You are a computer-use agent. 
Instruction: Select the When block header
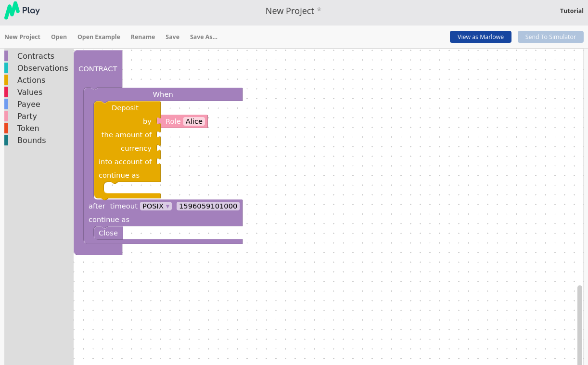coord(163,94)
